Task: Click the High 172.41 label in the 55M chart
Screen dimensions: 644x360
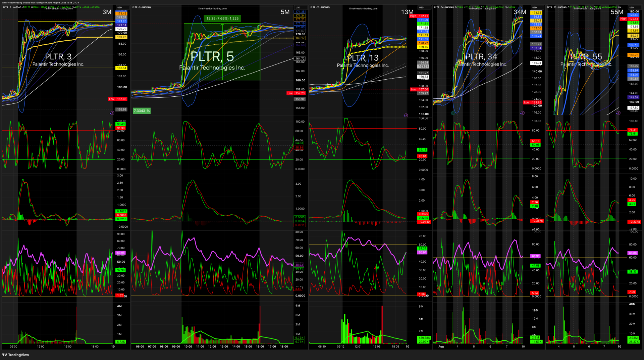Action: coord(629,19)
